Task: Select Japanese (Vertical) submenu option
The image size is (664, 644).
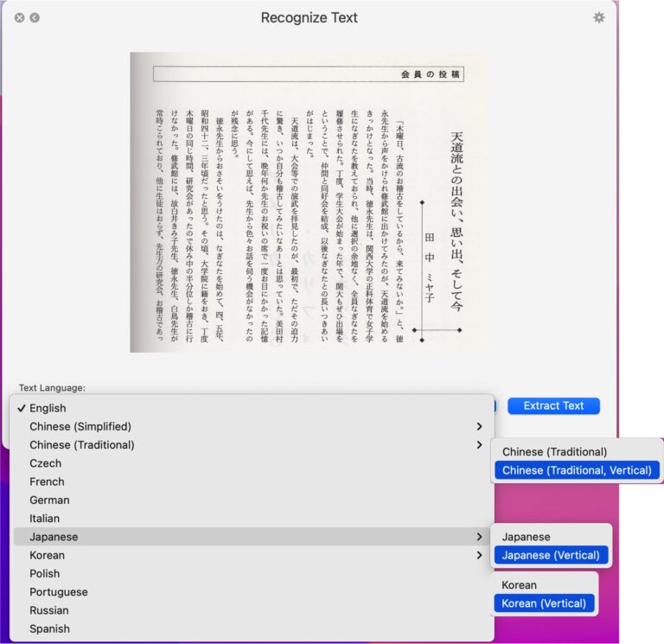Action: (x=551, y=555)
